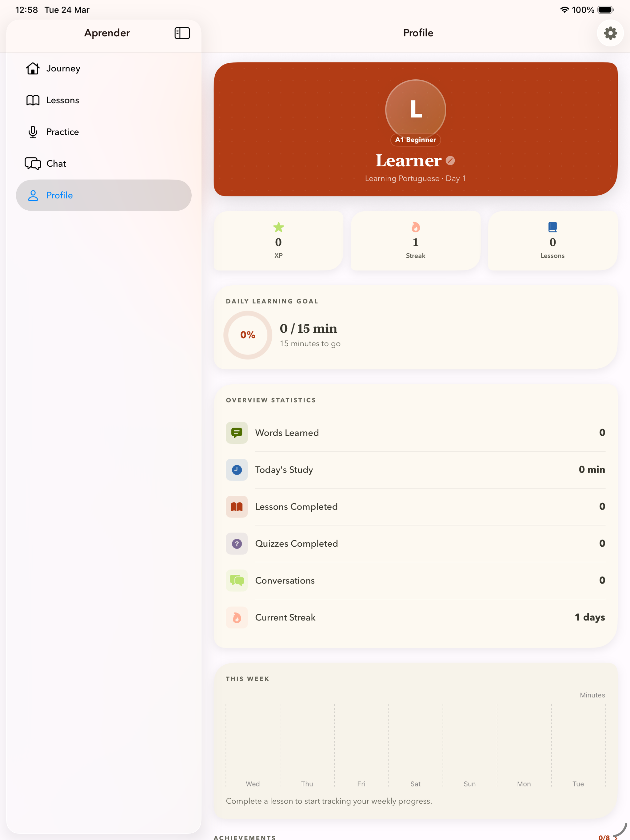This screenshot has height=840, width=630.
Task: Tap the OVERVIEW STATISTICS heading
Action: [271, 400]
